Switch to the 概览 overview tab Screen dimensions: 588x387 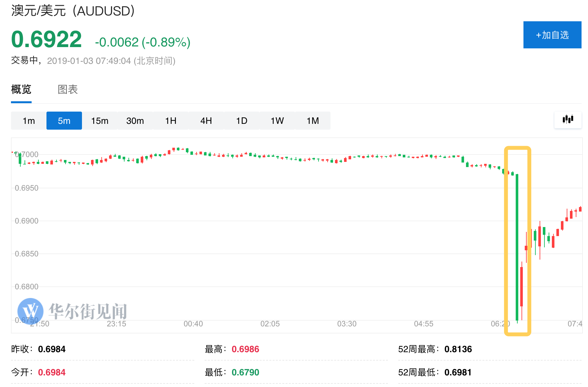click(x=21, y=89)
